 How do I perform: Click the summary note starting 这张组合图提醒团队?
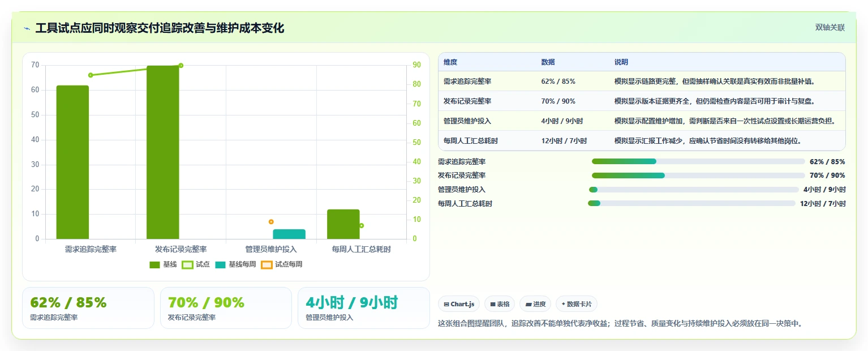click(620, 324)
